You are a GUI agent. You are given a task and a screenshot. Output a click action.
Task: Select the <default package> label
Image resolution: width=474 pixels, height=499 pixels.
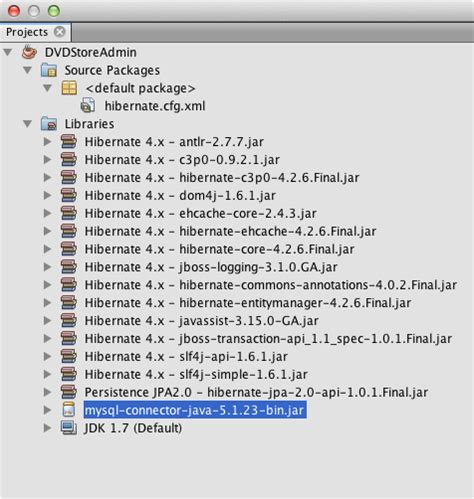pos(140,88)
